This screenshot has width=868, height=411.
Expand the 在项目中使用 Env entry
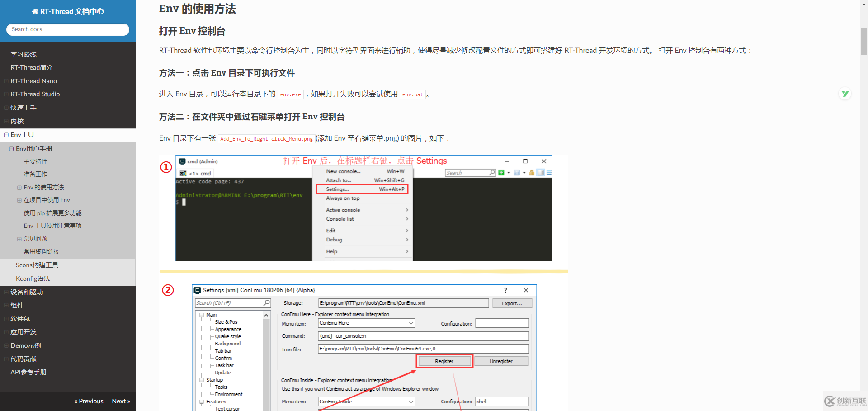point(19,200)
